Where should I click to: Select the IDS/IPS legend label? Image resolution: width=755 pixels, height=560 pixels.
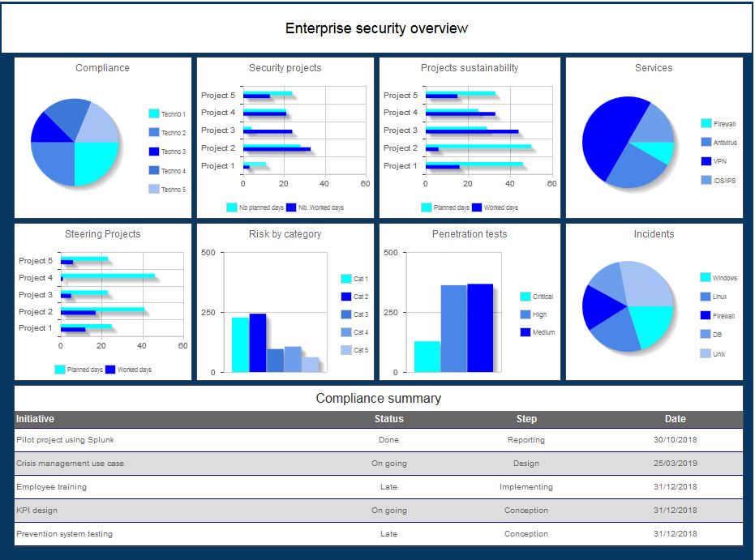[725, 181]
